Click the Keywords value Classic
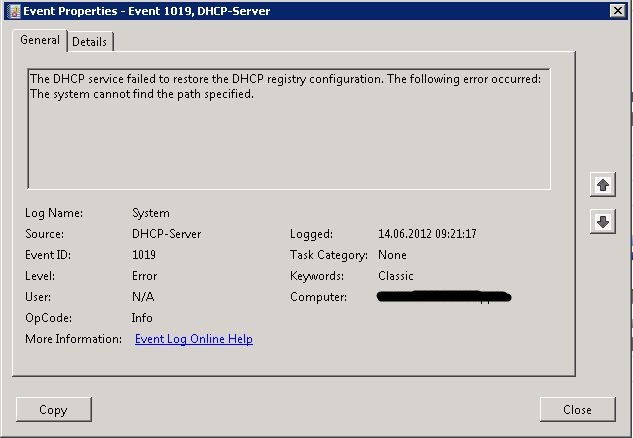This screenshot has width=633, height=438. (396, 276)
